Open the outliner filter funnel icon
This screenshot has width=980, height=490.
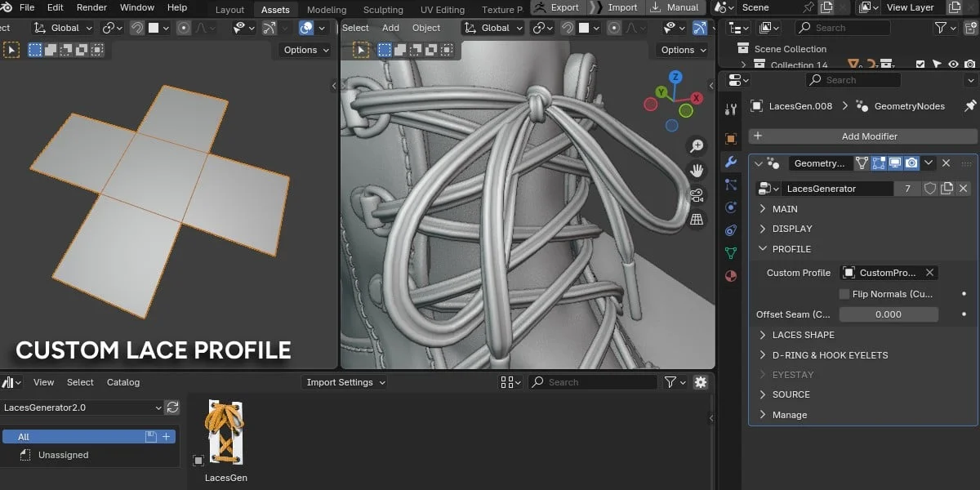click(942, 27)
